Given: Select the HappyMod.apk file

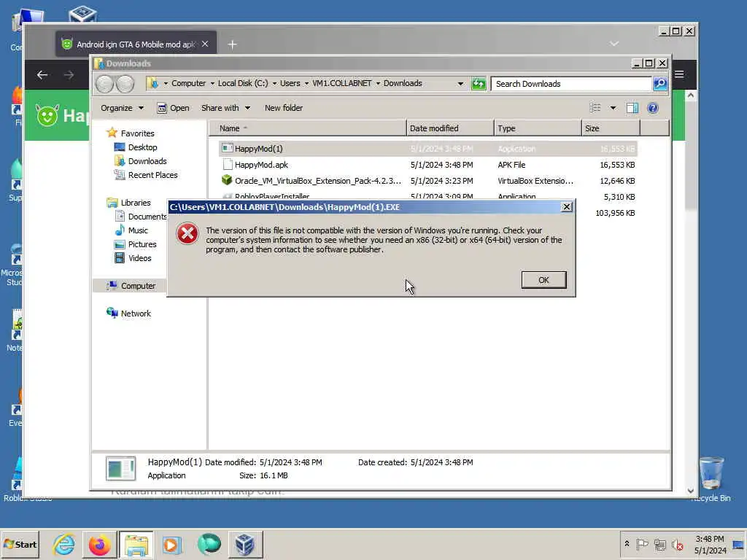Looking at the screenshot, I should point(427,165).
